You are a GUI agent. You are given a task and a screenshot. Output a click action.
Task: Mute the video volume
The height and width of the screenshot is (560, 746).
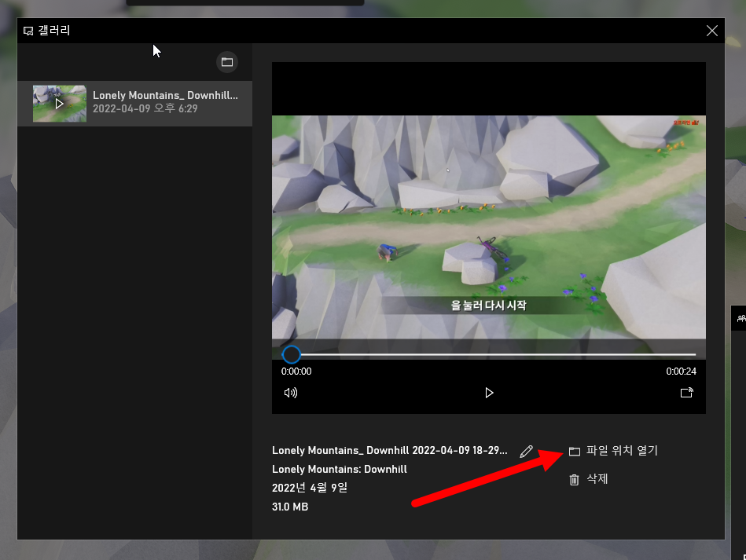point(291,393)
